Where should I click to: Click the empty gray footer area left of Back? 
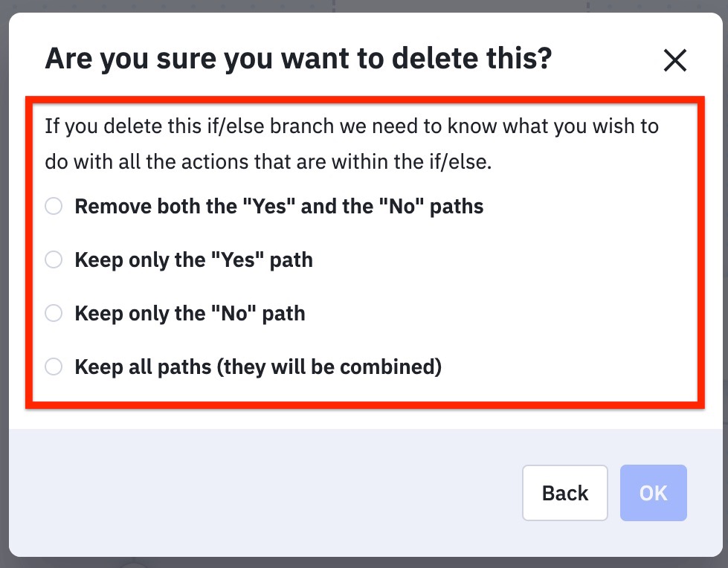tap(260, 493)
